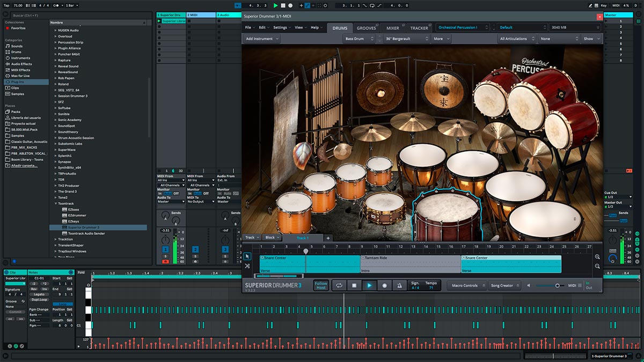This screenshot has width=644, height=362.
Task: Select the scissors cut tool in Superior Drummer
Action: pos(247,266)
